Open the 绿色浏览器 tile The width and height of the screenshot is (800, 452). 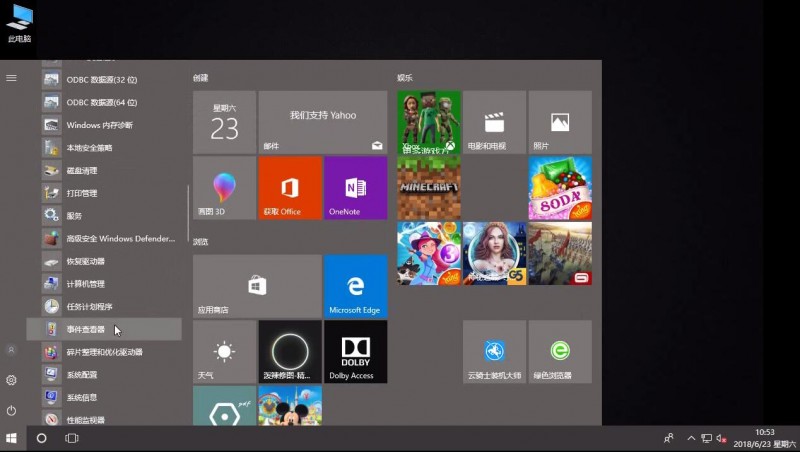click(x=560, y=351)
